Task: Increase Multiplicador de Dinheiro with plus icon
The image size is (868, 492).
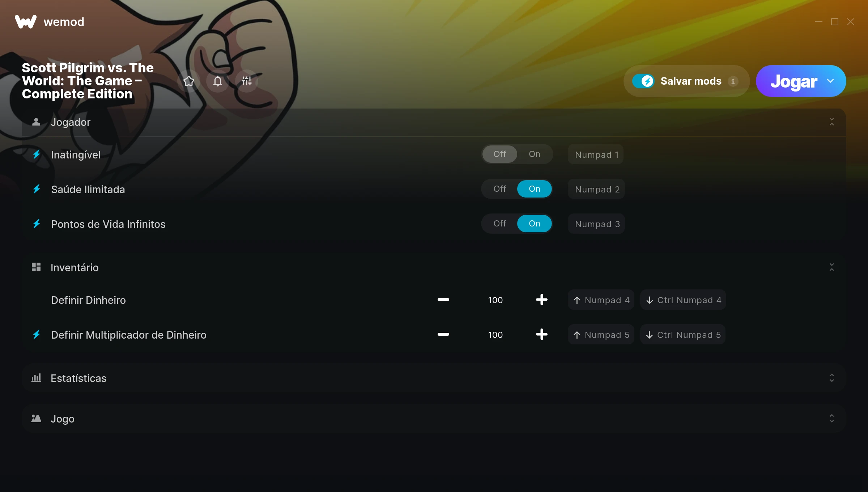Action: point(541,334)
